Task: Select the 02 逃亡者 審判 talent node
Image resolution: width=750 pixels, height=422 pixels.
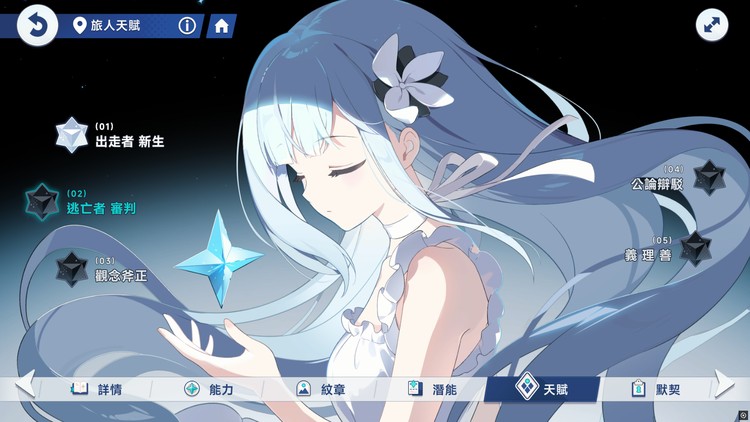Action: [x=43, y=201]
